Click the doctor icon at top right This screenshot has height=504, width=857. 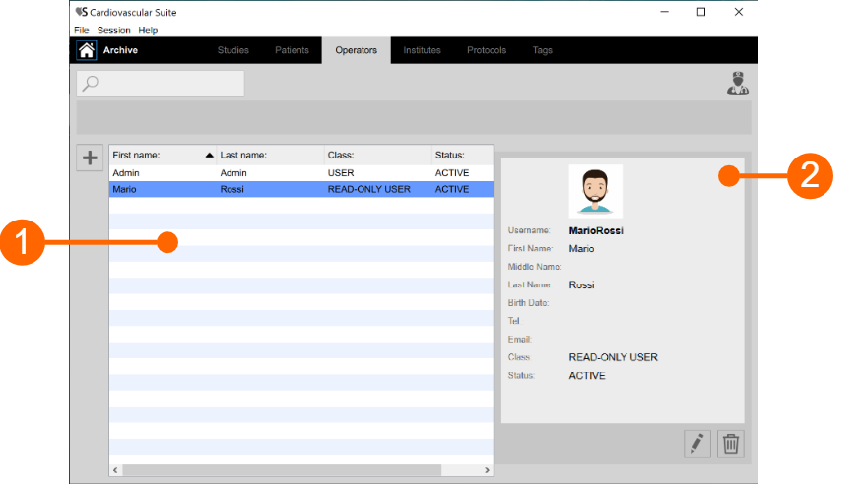737,84
